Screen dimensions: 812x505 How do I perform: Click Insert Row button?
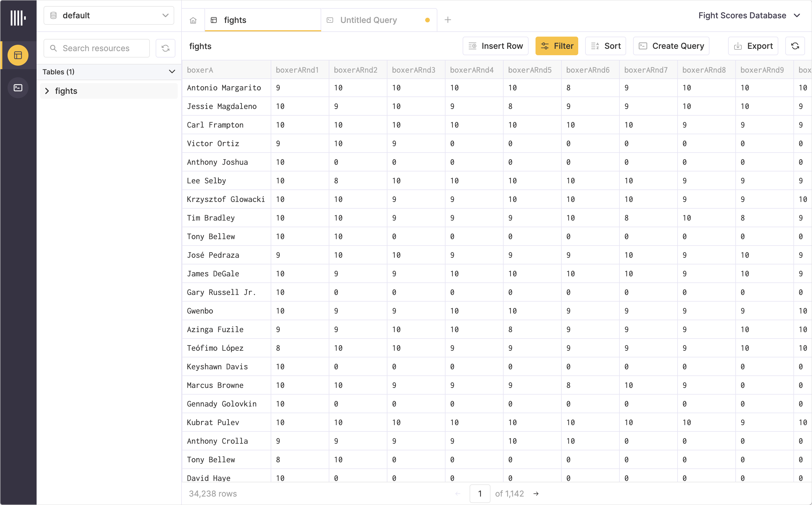496,46
